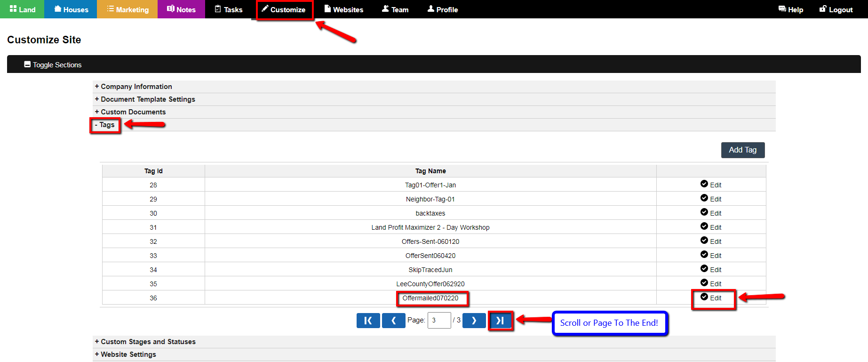Click tag id 31 cell
This screenshot has width=868, height=362.
[153, 227]
